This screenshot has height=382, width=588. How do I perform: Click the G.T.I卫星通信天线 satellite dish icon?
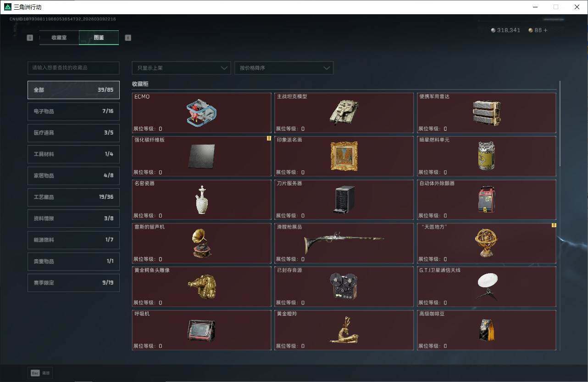click(487, 286)
